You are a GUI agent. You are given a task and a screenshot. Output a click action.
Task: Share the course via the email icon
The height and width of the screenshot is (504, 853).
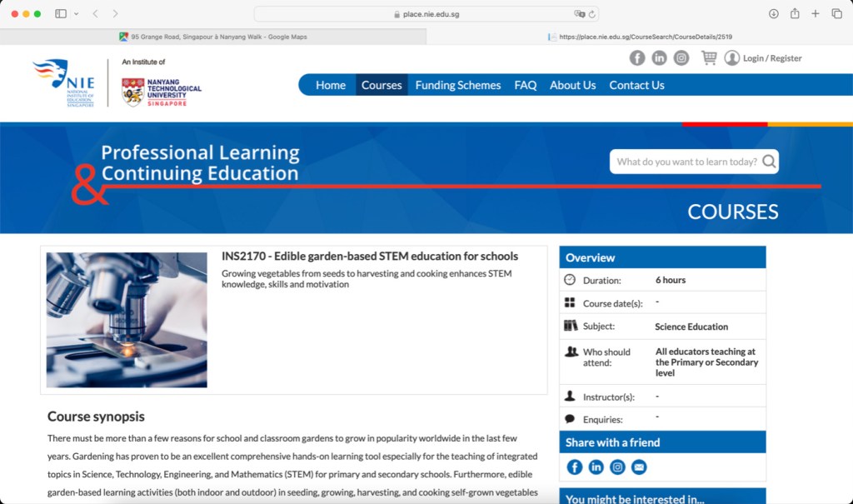[x=639, y=467]
